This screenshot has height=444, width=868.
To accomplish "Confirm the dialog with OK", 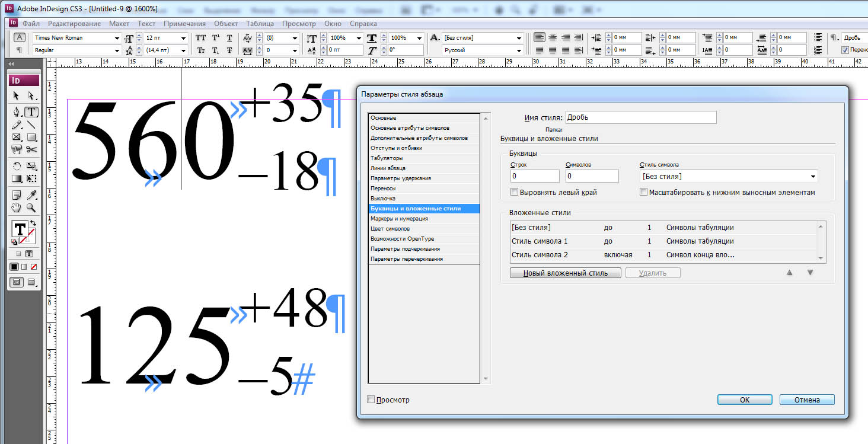I will tap(745, 400).
